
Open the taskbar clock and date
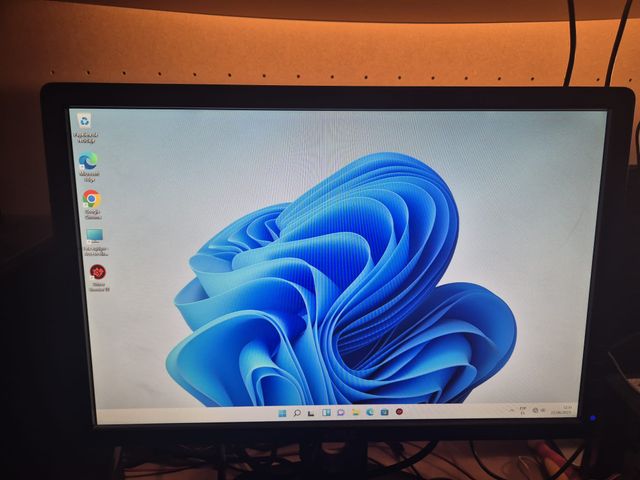(564, 410)
